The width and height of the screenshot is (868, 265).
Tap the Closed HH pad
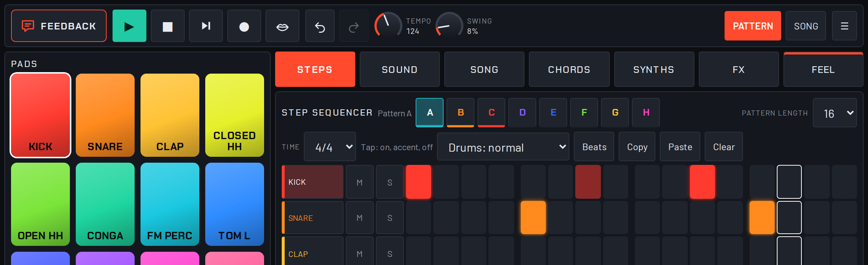235,115
